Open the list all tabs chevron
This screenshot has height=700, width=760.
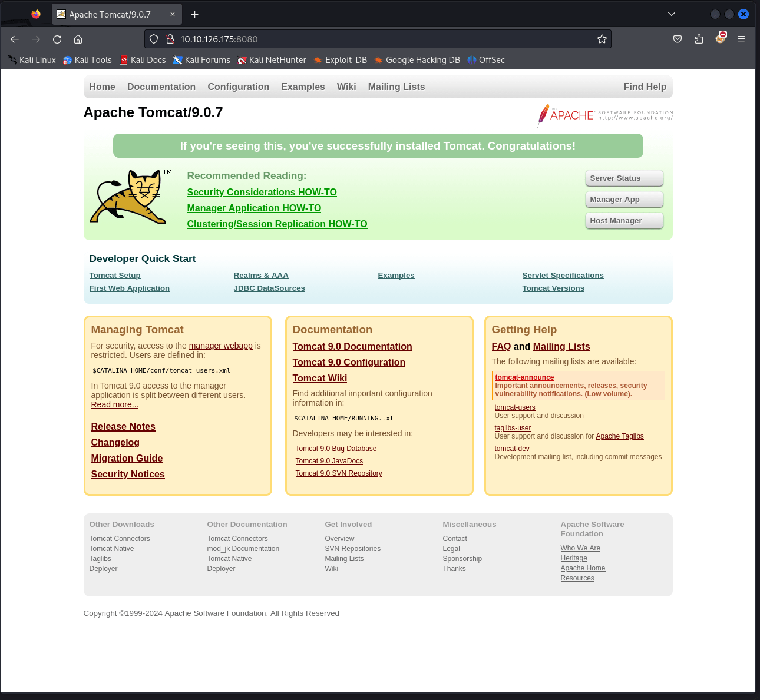pos(672,14)
